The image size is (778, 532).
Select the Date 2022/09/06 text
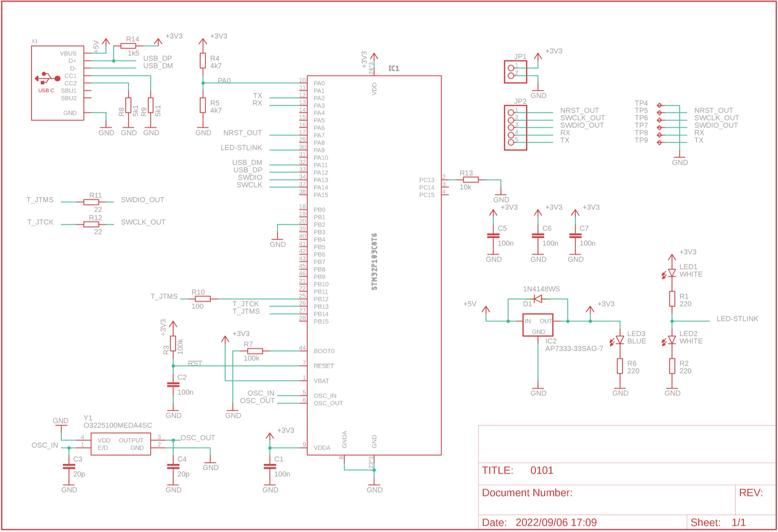[556, 522]
